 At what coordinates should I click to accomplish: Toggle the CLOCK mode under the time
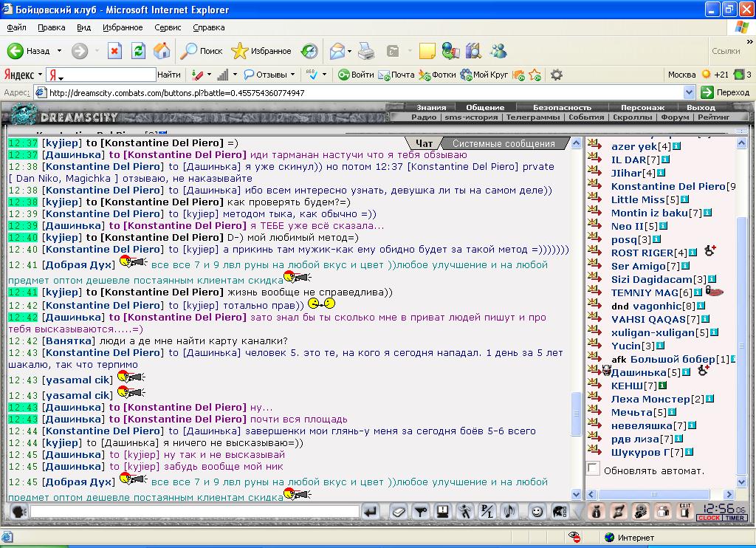click(709, 518)
